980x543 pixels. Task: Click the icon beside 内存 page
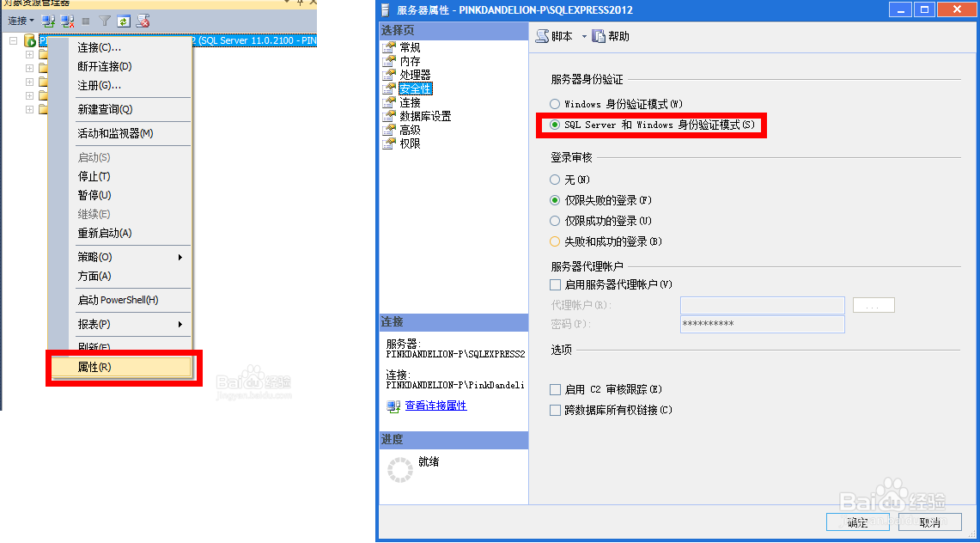point(389,61)
